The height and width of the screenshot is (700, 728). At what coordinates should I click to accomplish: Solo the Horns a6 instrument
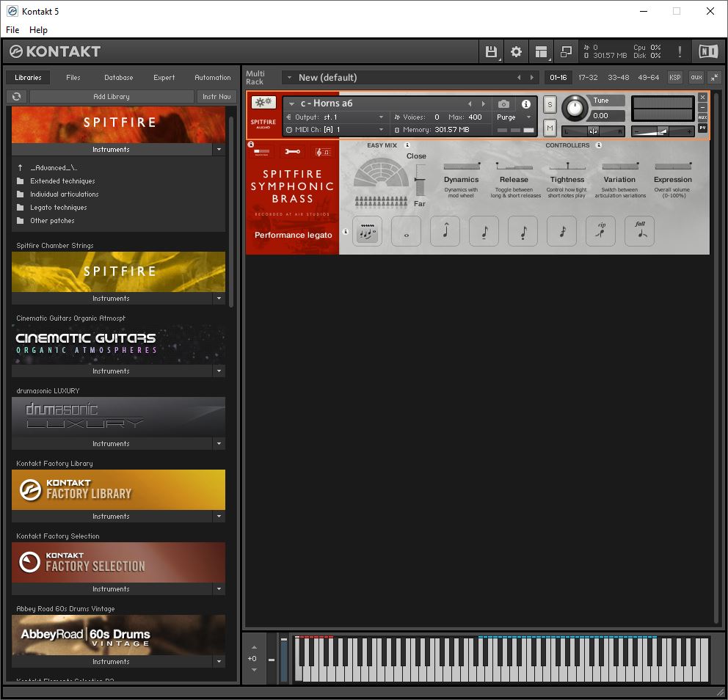coord(550,104)
